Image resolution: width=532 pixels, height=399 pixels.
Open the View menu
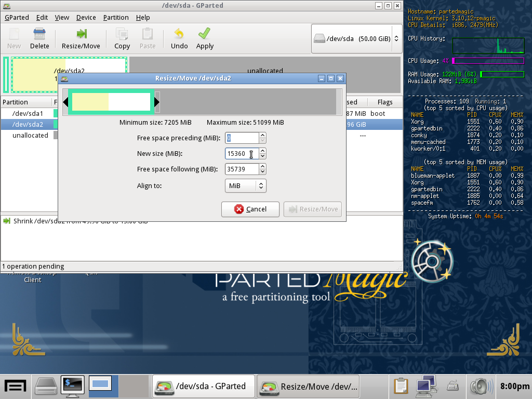[62, 17]
